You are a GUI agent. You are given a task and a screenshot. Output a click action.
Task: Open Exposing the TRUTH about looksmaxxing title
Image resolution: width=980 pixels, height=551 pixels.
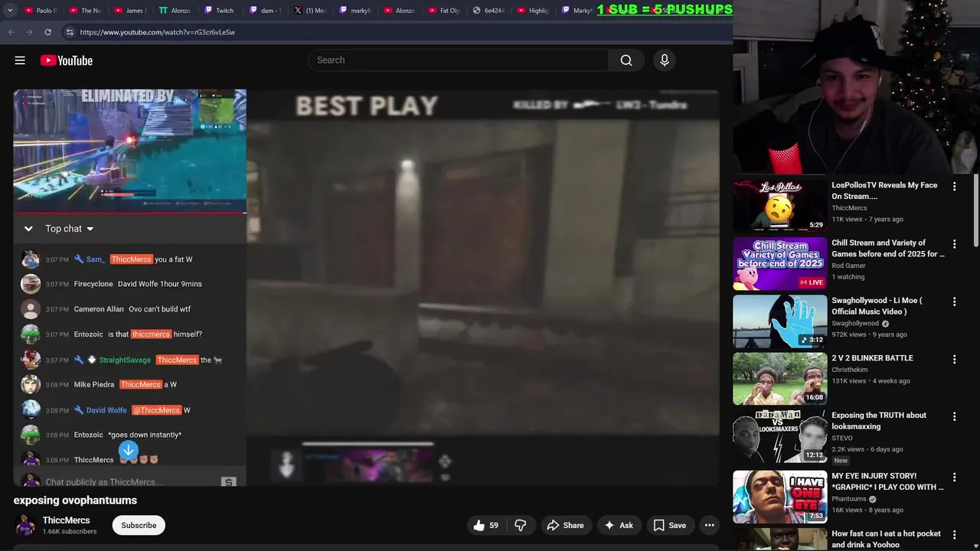click(x=879, y=421)
